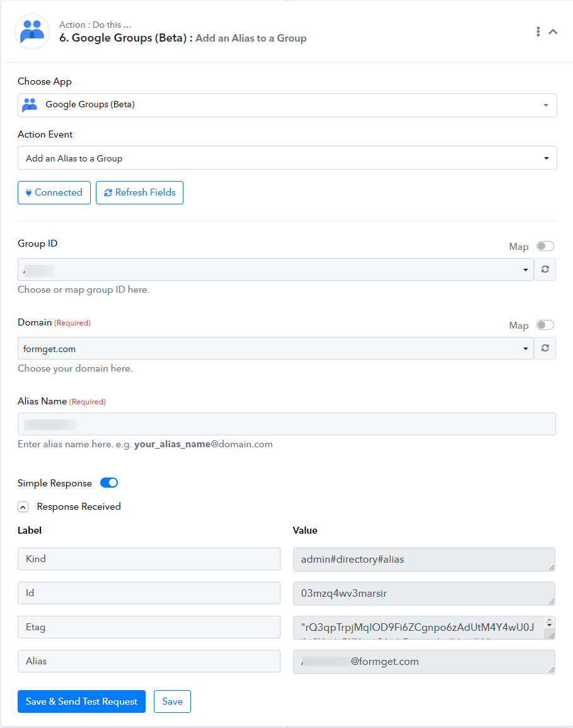Refresh the Group ID list icon
Screen dimensions: 573x728
[x=545, y=269]
